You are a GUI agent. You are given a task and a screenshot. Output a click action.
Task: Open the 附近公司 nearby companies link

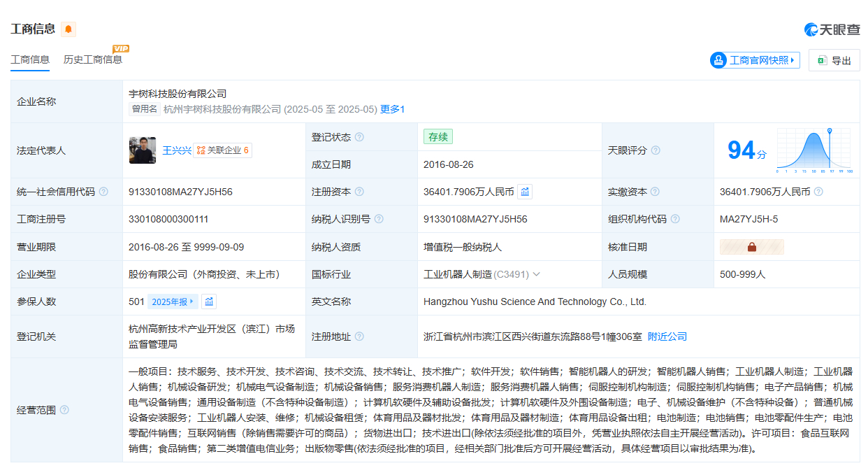click(667, 336)
